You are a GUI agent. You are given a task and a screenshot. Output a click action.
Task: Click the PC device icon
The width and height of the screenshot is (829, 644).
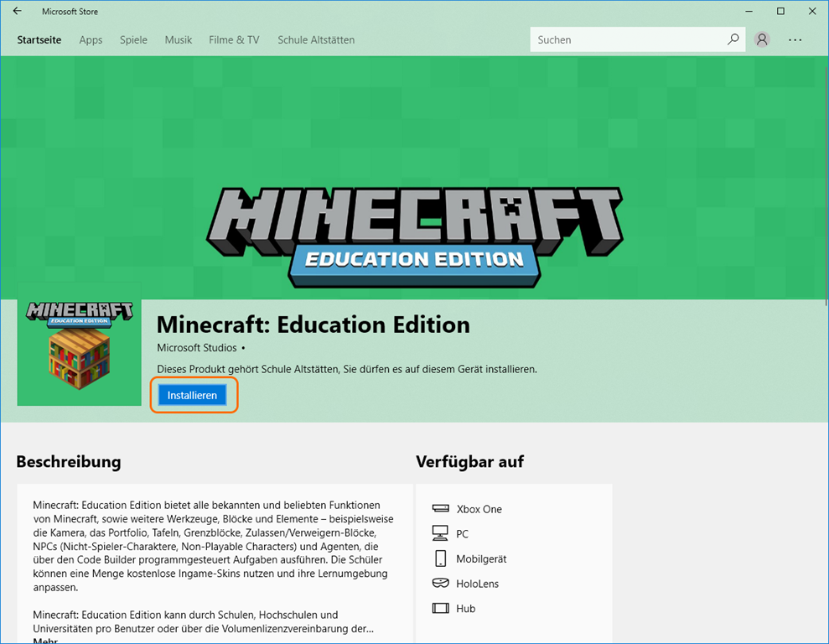pos(440,533)
